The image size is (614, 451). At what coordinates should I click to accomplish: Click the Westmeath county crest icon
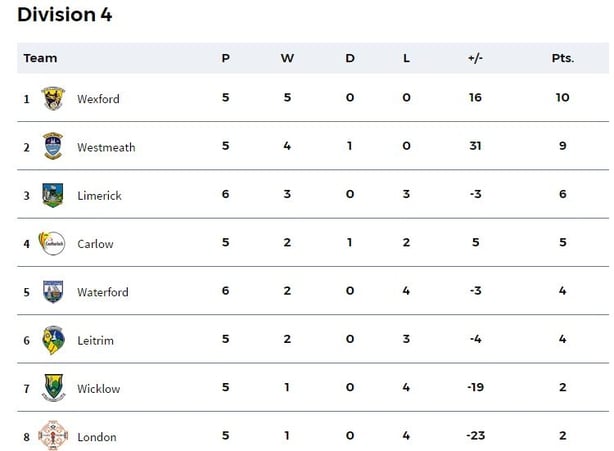(53, 146)
